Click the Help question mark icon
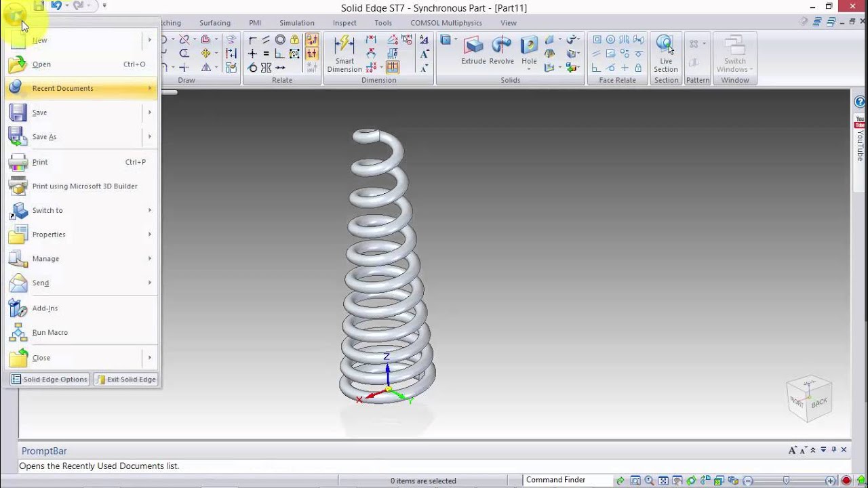The image size is (868, 488). tap(861, 102)
